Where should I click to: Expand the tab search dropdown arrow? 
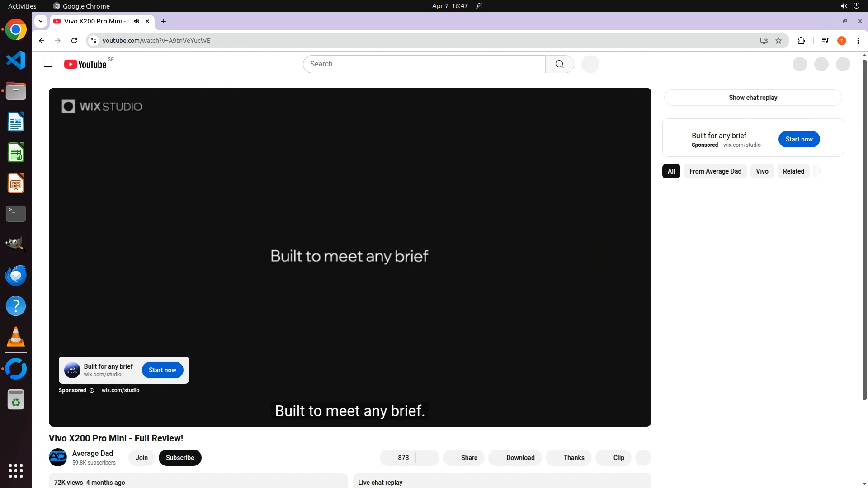[x=41, y=21]
